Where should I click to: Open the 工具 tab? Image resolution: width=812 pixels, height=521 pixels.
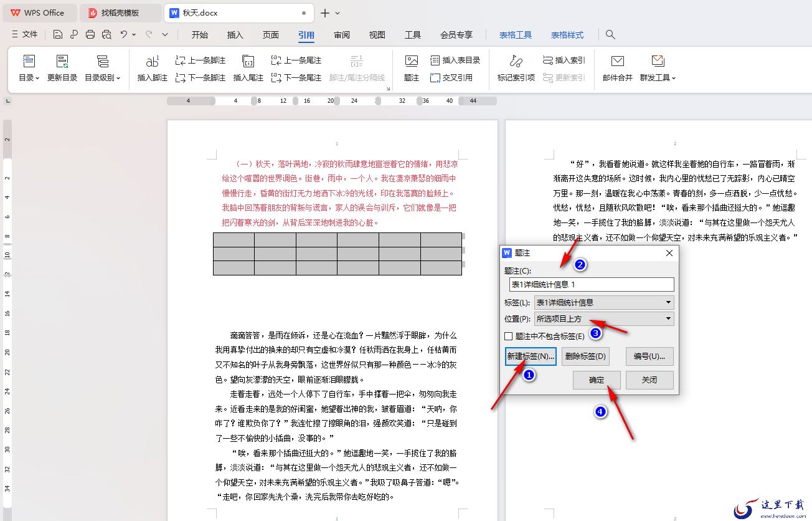pos(413,35)
